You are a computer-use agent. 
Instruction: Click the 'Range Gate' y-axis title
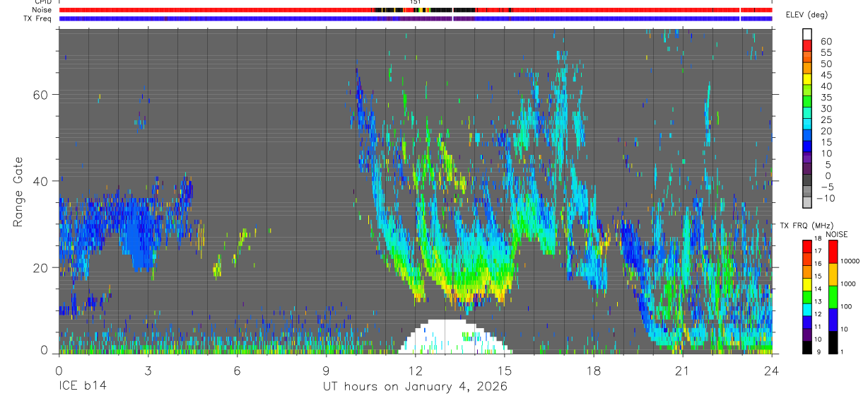point(18,192)
